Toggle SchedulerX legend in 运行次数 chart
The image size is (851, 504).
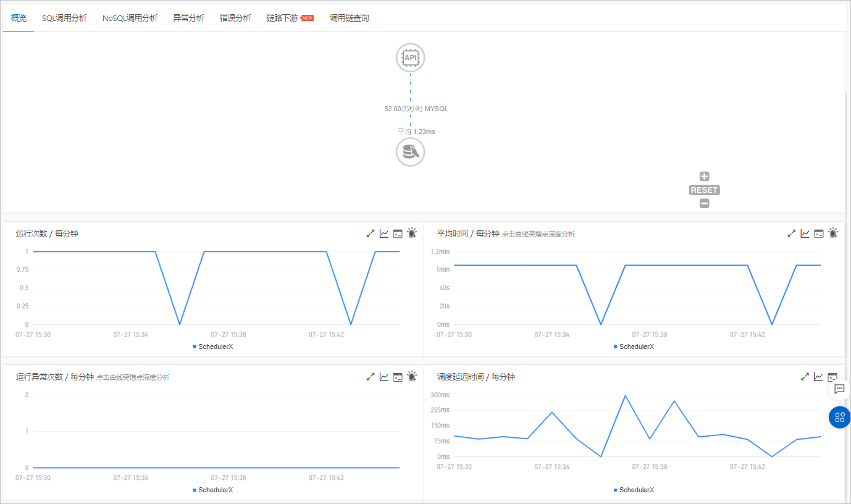(213, 346)
